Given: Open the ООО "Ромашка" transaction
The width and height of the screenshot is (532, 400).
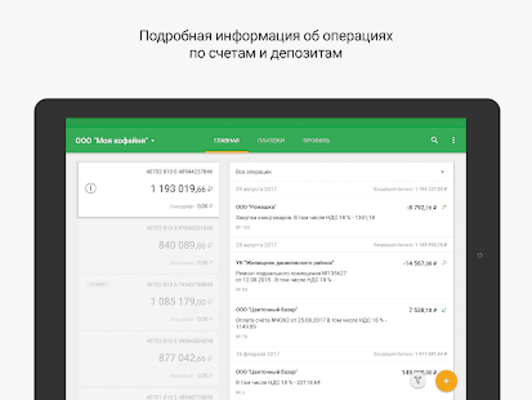Looking at the screenshot, I should pyautogui.click(x=342, y=217).
